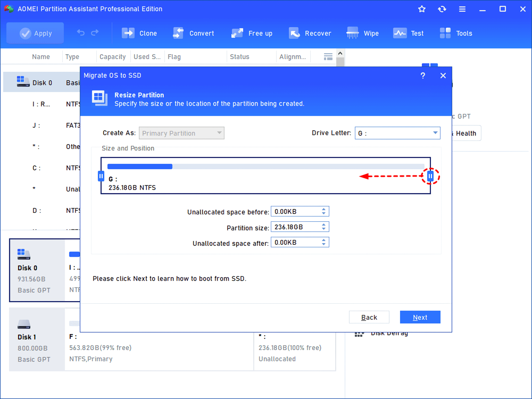The height and width of the screenshot is (399, 532).
Task: Undo the last pending operation
Action: click(x=81, y=32)
